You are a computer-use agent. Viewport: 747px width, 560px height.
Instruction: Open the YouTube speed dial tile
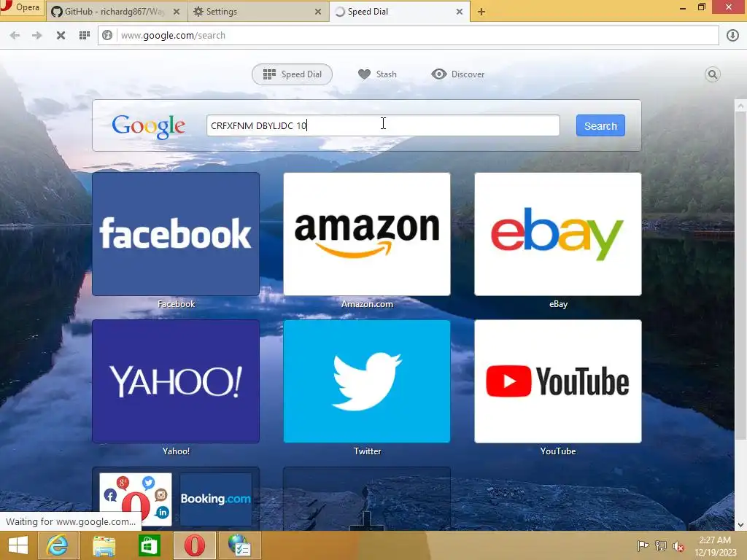click(x=558, y=381)
